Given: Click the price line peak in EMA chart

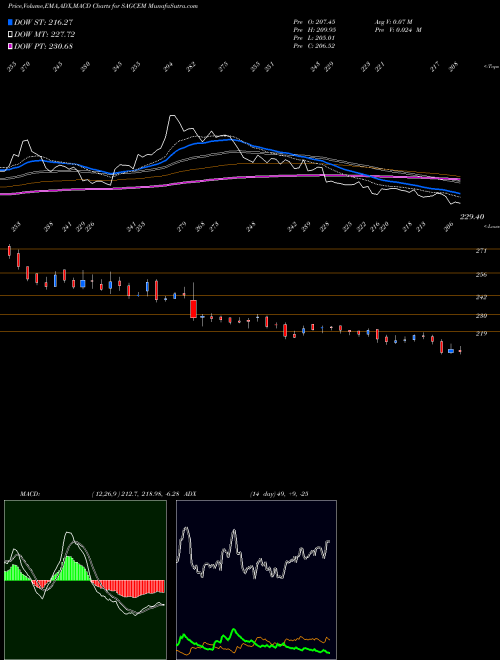Looking at the screenshot, I should click(x=172, y=116).
